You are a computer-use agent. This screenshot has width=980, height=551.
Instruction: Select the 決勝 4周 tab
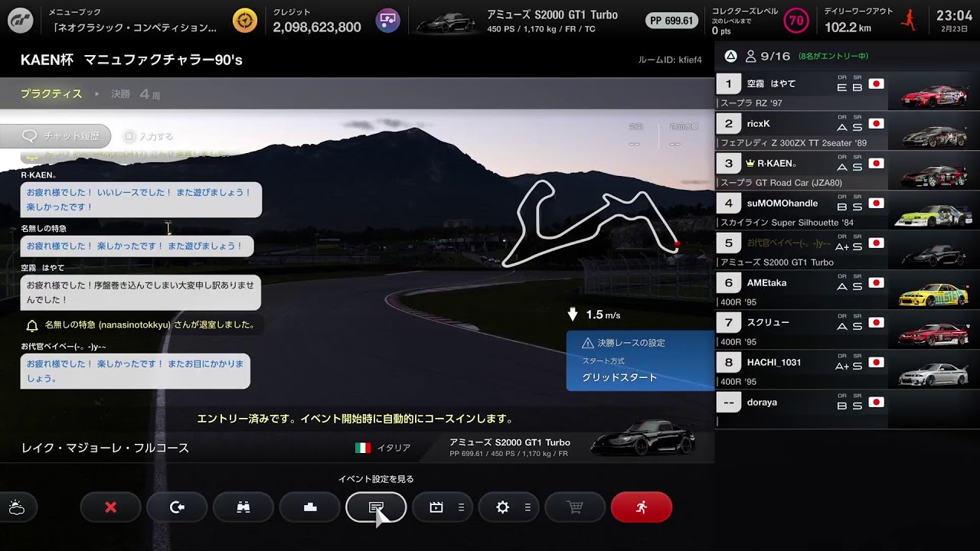pos(136,94)
